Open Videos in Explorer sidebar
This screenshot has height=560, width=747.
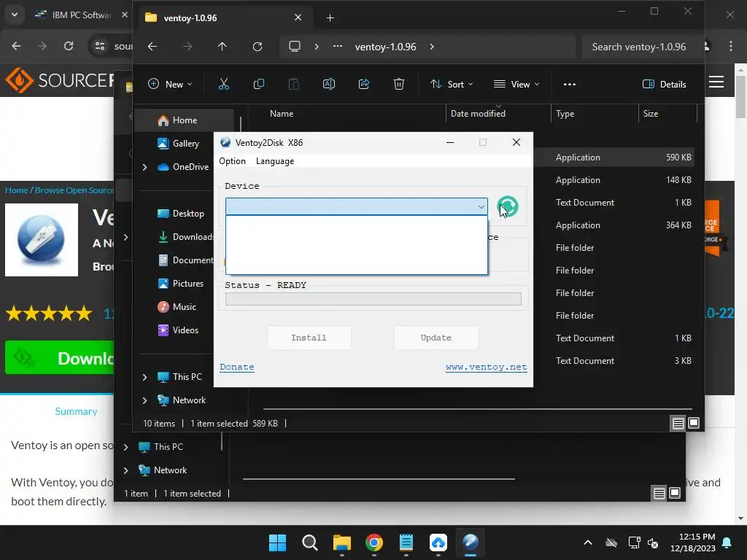tap(185, 330)
